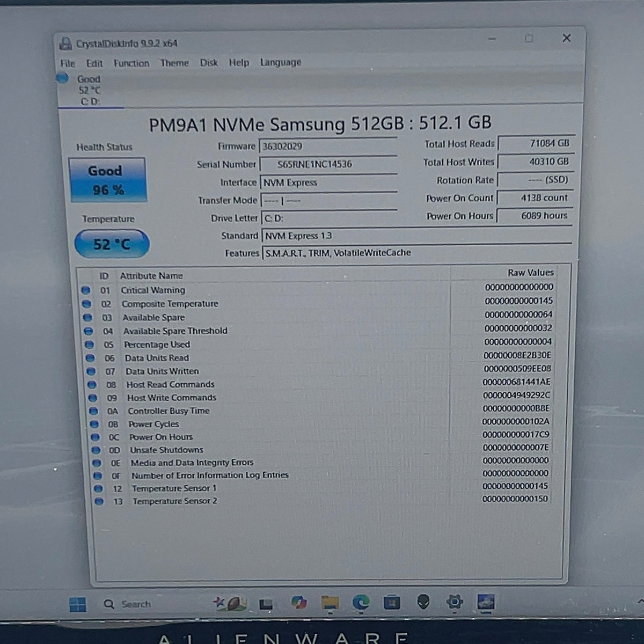Select the Number of Error Information Log Entries row
The height and width of the screenshot is (644, 644).
click(x=321, y=475)
